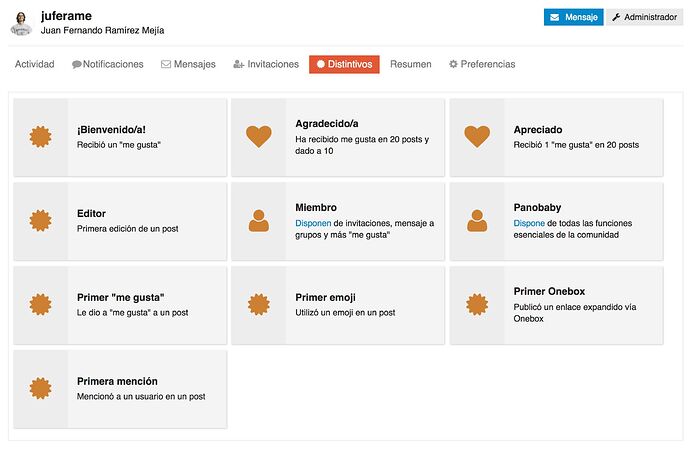
Task: Click the blue Mensaje button
Action: point(573,17)
